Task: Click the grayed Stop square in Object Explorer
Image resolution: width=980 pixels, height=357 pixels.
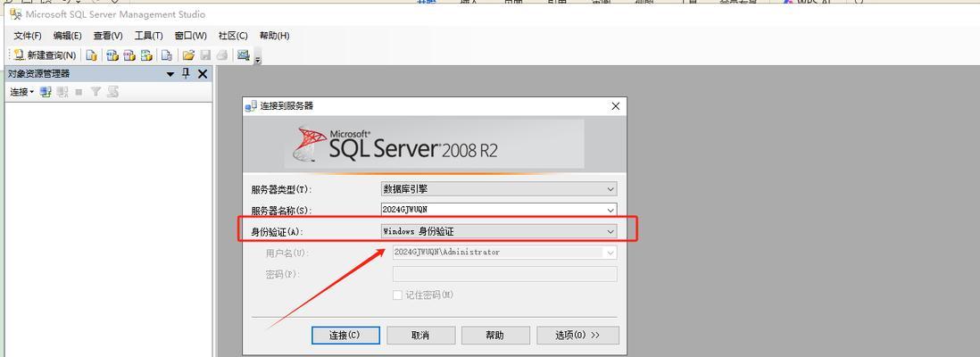Action: coord(79,92)
